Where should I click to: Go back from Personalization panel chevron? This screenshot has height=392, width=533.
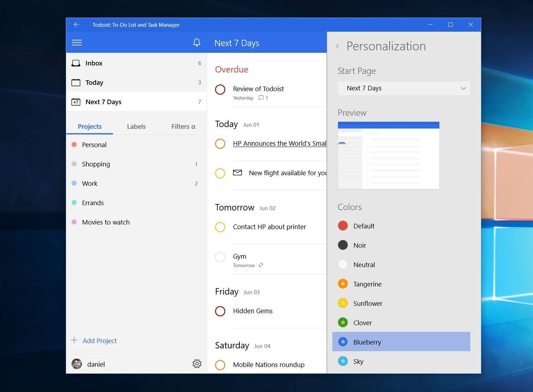(x=337, y=46)
